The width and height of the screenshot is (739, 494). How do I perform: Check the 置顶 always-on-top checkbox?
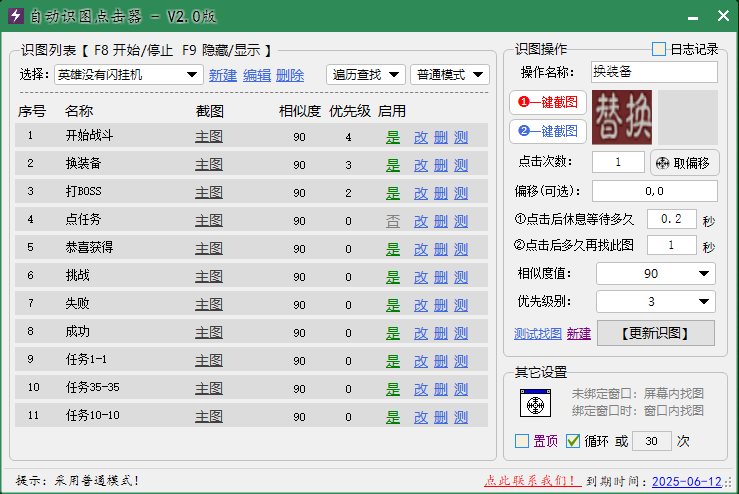521,441
